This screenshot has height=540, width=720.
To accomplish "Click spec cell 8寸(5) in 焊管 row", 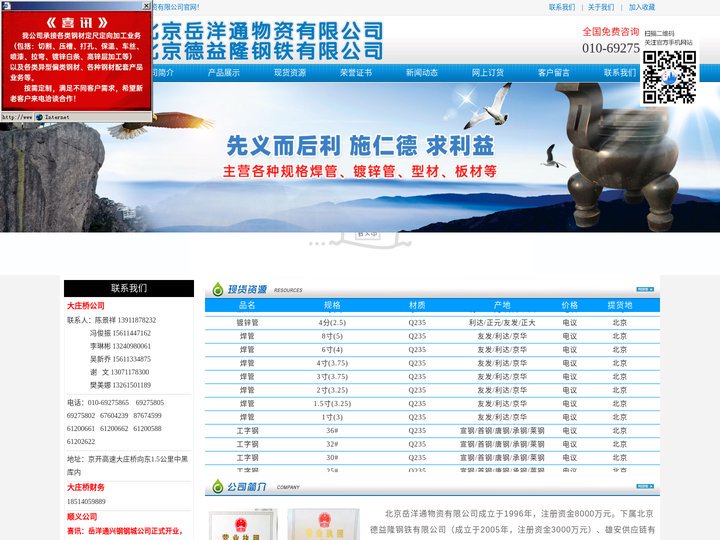I will click(332, 336).
